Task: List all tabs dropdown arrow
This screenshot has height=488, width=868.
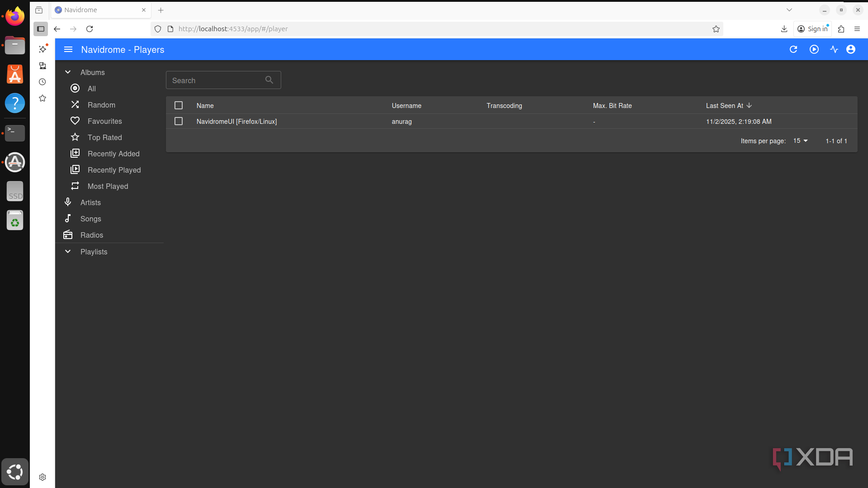Action: 789,10
